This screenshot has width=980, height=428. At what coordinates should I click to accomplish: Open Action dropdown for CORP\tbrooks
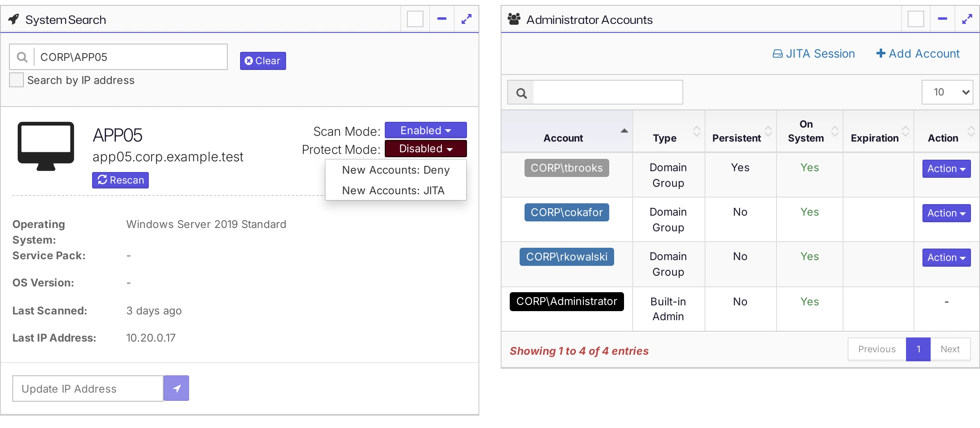946,169
